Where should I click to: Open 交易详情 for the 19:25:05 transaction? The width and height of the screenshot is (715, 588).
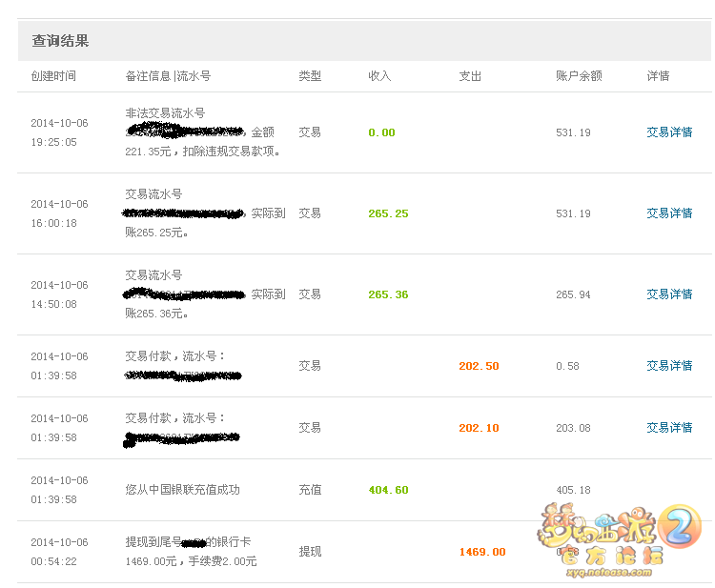(669, 132)
